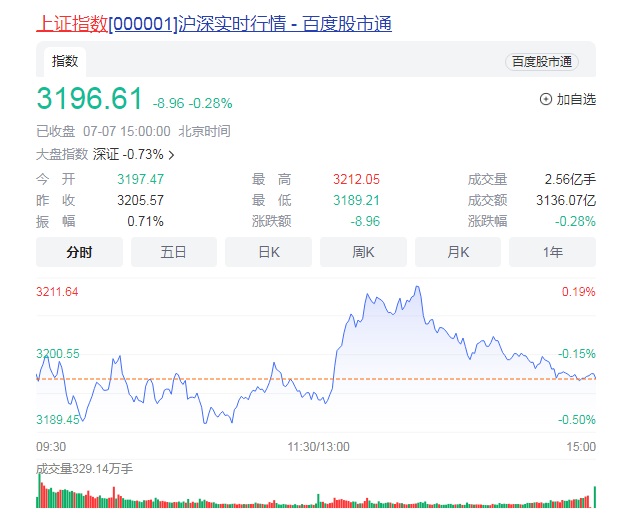This screenshot has height=519, width=627.
Task: Show the 日K daily candlestick chart
Action: tap(268, 252)
